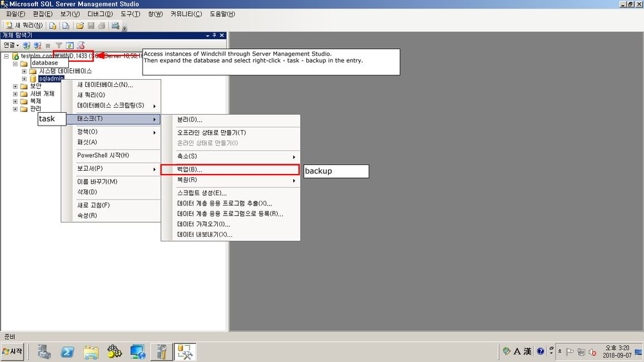This screenshot has height=362, width=644.
Task: Open file via the folder toolbar icon
Action: point(80,26)
